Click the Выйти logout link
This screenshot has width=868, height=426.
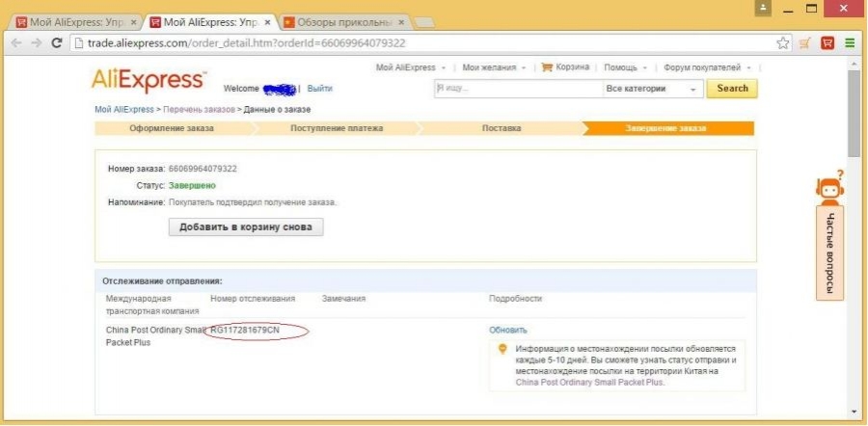point(320,89)
